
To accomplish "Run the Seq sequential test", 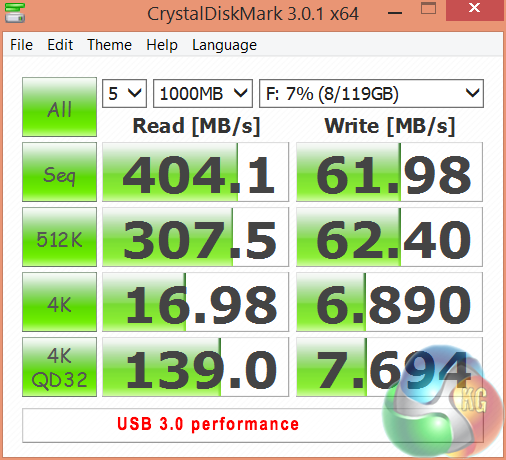I will point(59,172).
